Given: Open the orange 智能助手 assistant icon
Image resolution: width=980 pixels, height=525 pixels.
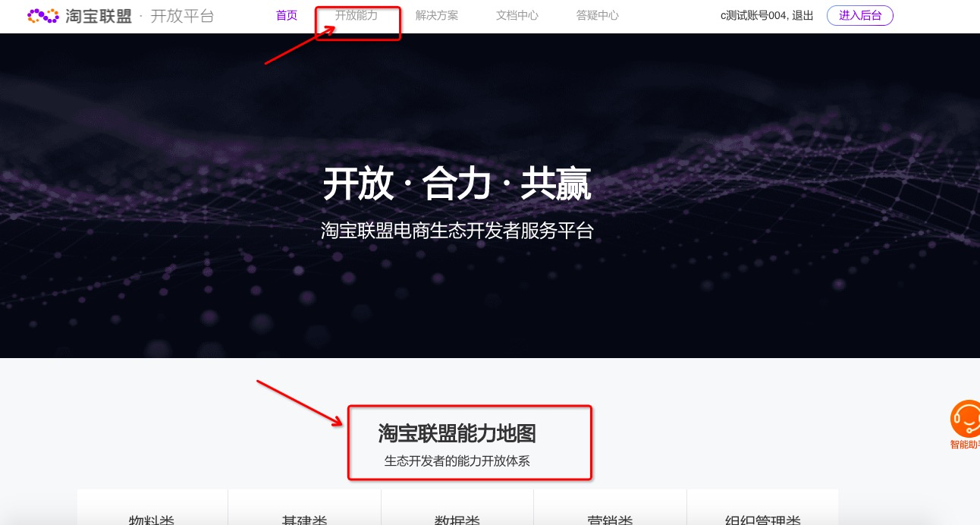Looking at the screenshot, I should pyautogui.click(x=966, y=418).
